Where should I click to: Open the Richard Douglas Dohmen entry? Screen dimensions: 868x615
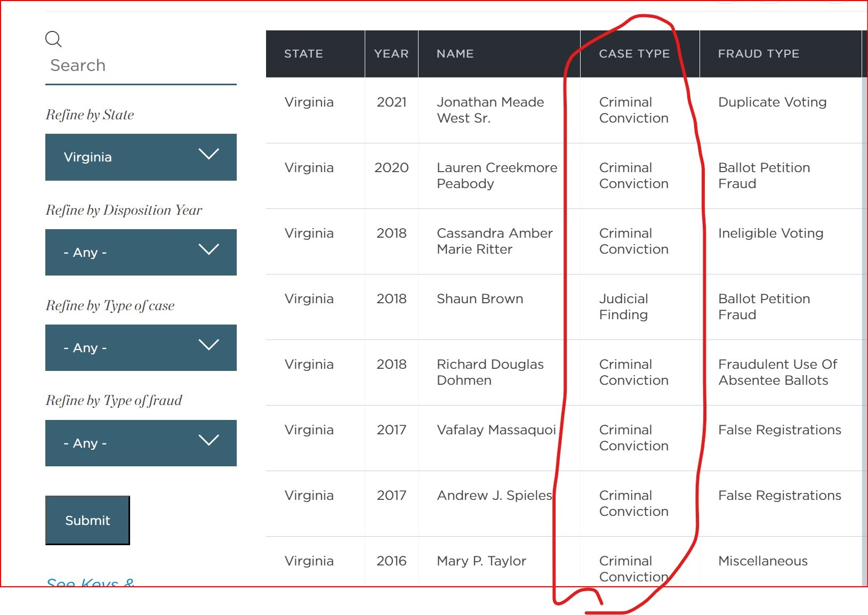[x=490, y=373]
